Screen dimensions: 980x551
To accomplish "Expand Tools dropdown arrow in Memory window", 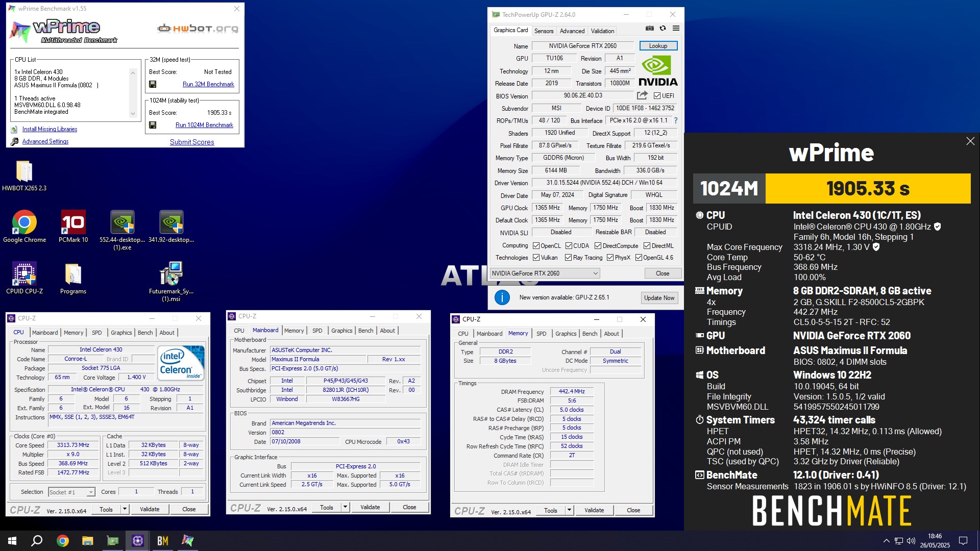I will (x=570, y=510).
